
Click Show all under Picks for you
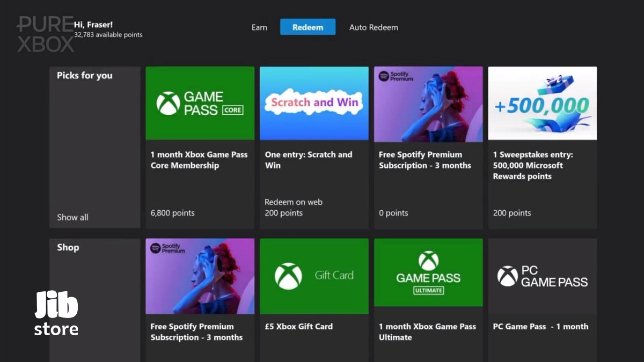(x=72, y=217)
